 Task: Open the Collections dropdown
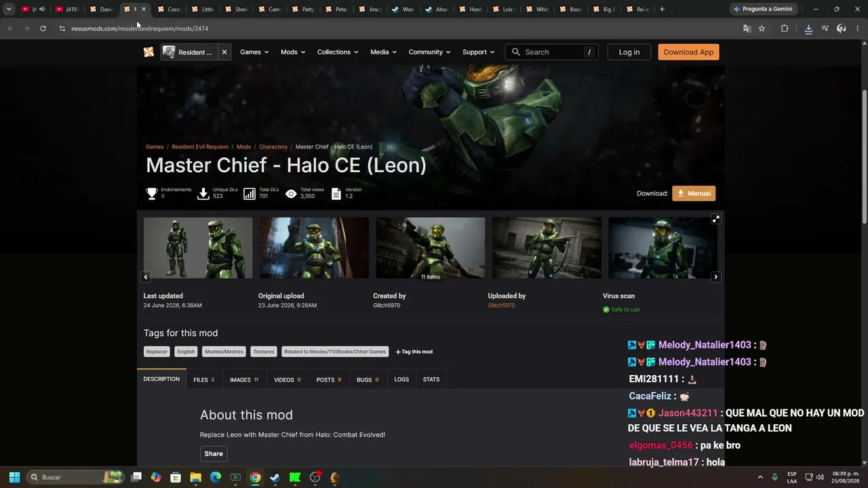point(338,52)
